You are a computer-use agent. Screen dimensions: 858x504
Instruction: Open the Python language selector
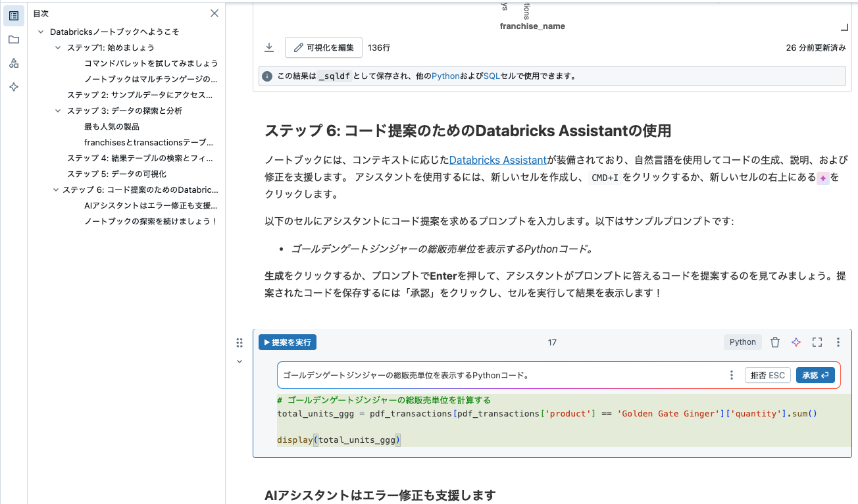(742, 341)
